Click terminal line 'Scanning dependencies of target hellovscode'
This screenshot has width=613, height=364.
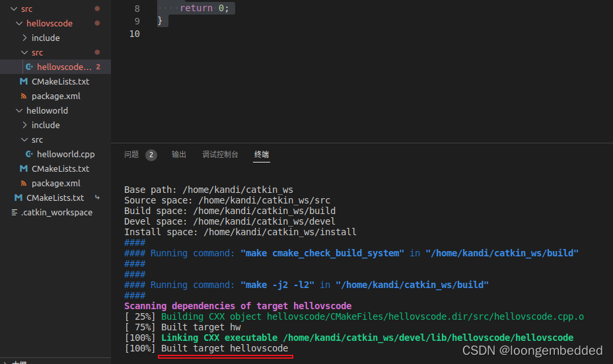[x=238, y=306]
